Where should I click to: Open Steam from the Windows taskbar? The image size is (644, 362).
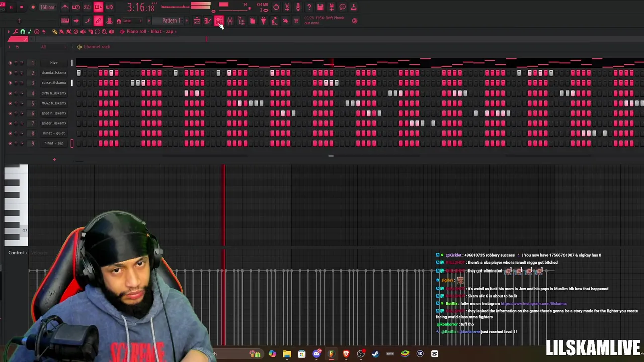pyautogui.click(x=375, y=354)
